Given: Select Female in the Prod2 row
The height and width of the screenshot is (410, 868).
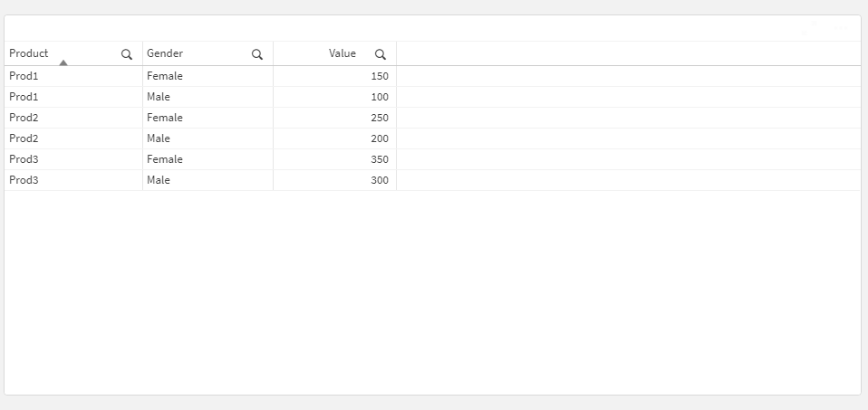Looking at the screenshot, I should (165, 118).
